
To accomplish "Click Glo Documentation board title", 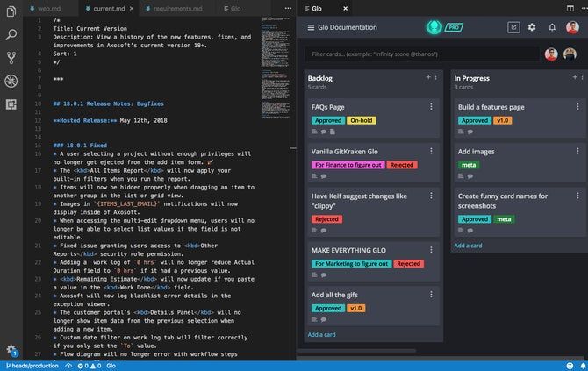I will [348, 27].
